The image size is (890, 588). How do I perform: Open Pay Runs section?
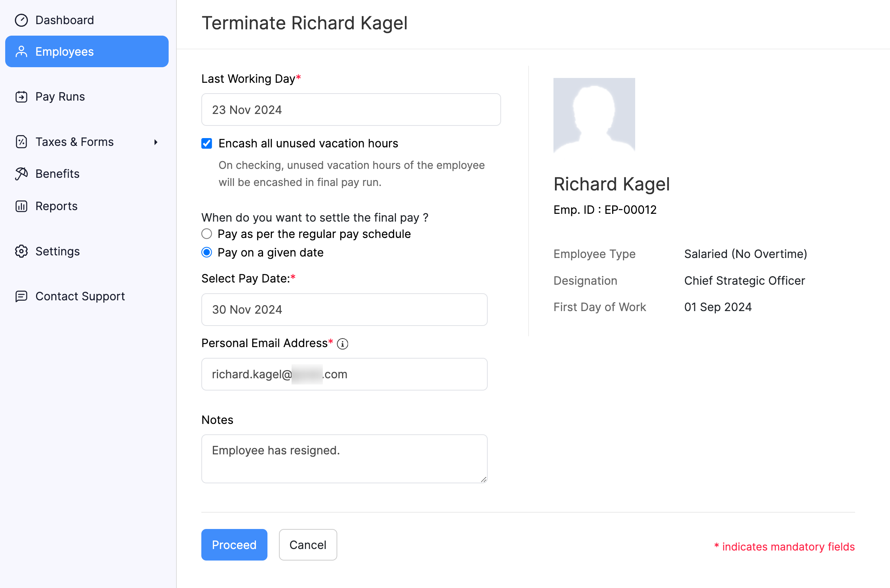tap(60, 97)
